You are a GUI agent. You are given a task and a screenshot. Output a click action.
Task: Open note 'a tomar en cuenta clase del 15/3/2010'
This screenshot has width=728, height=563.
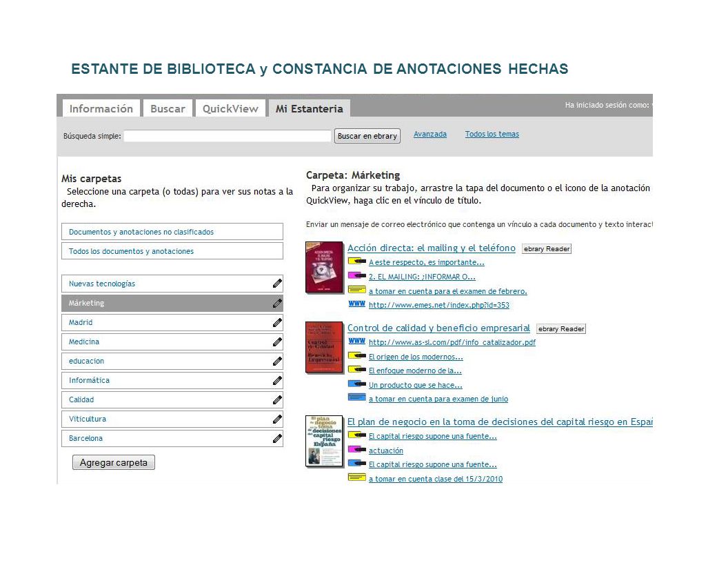436,479
